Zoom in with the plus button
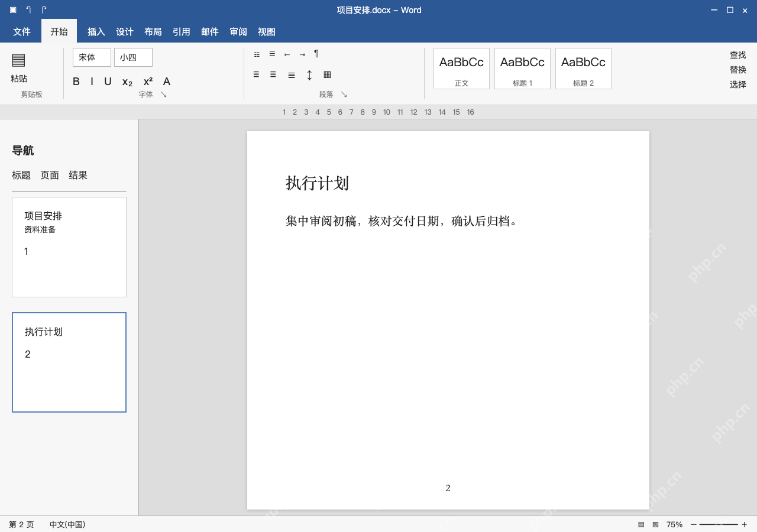Screen dimensions: 757x532 [744, 524]
